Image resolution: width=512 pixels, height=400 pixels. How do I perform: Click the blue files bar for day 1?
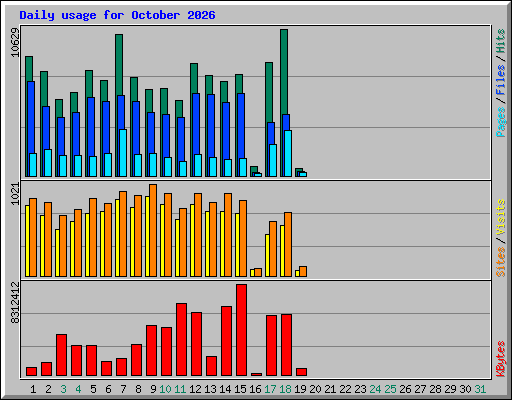coord(31,117)
